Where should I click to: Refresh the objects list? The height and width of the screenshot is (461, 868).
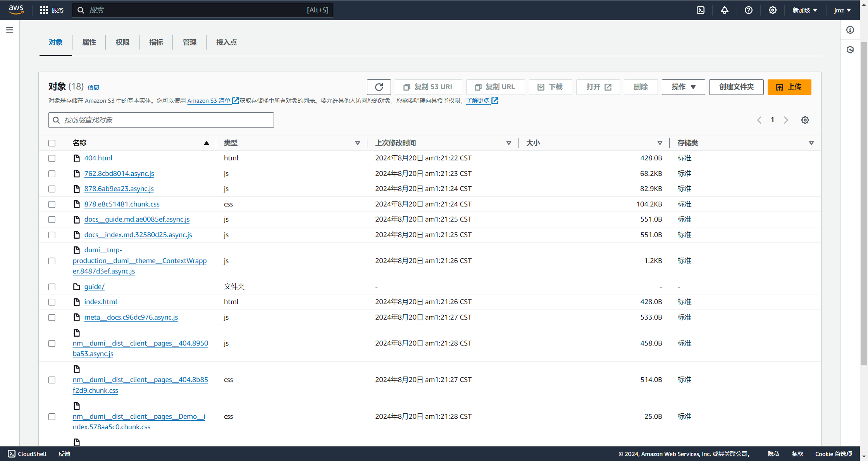(379, 87)
